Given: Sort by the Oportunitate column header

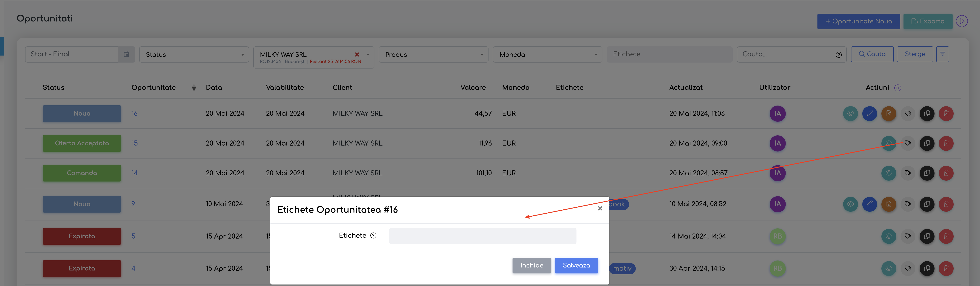Looking at the screenshot, I should (x=153, y=88).
